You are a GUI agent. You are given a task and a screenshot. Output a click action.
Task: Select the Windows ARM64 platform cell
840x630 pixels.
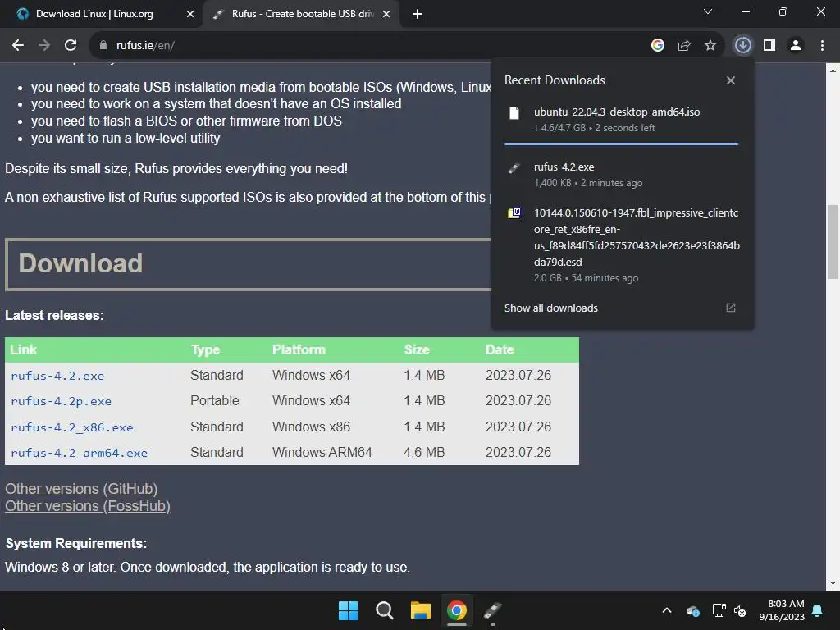pos(322,453)
